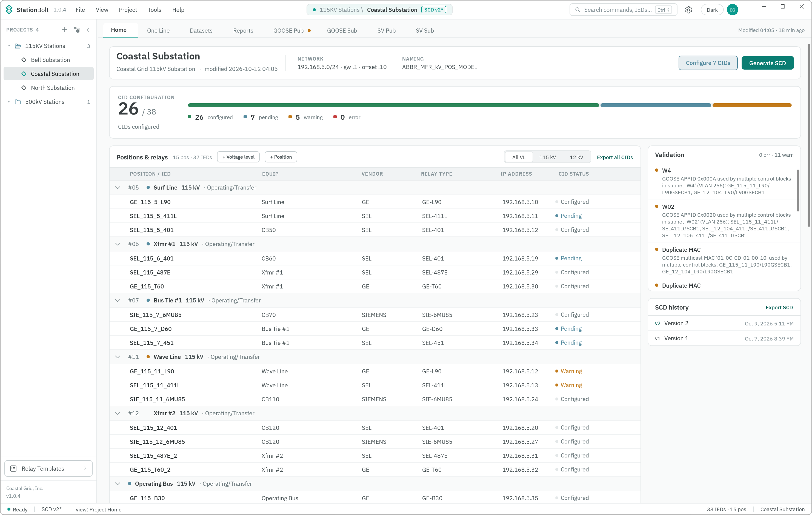Screen dimensions: 812x515
Task: Click the new project folder icon
Action: point(76,30)
